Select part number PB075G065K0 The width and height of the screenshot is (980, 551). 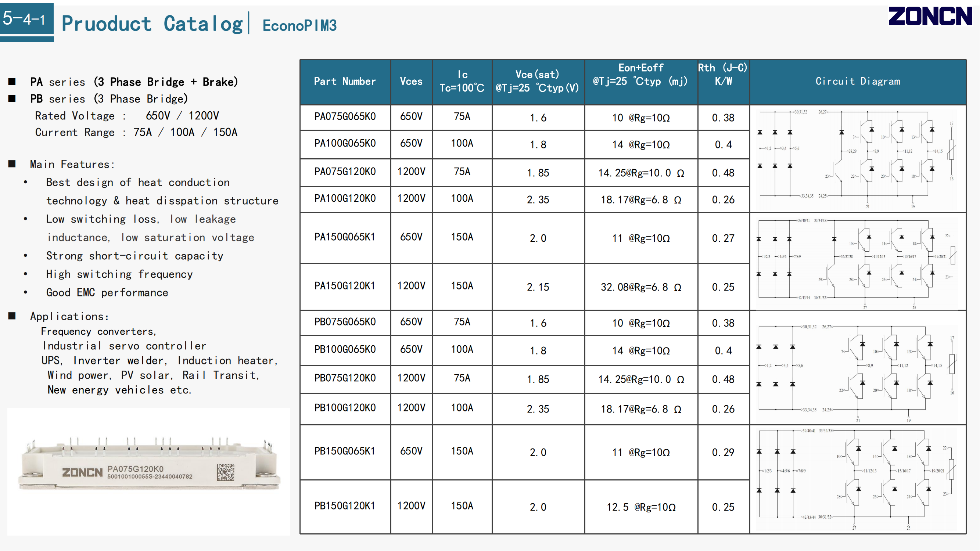(345, 322)
